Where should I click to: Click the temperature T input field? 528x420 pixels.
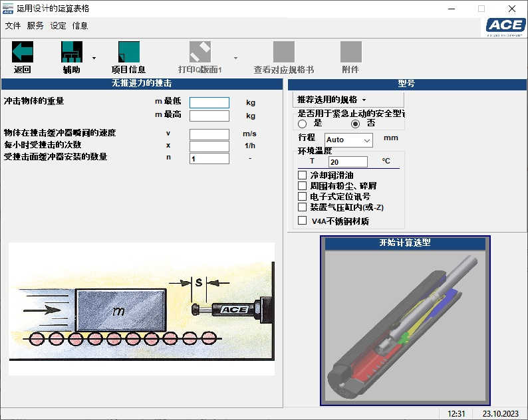[x=348, y=161]
